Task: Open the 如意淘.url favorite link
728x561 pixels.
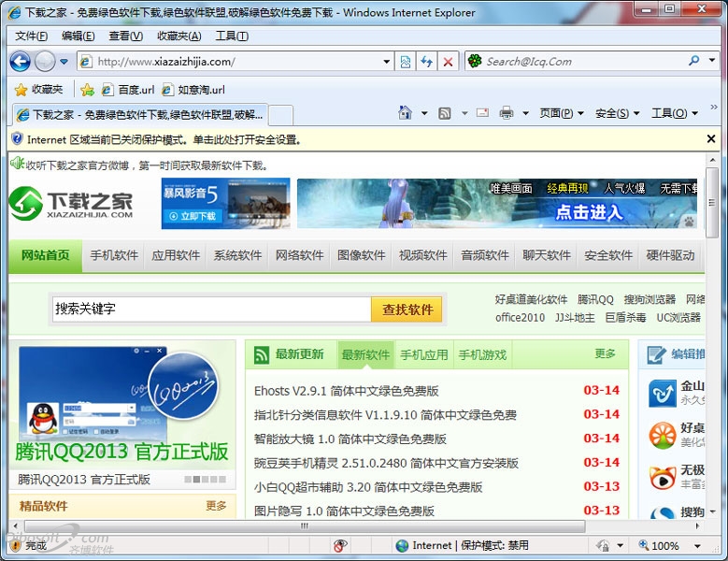Action: click(x=193, y=90)
